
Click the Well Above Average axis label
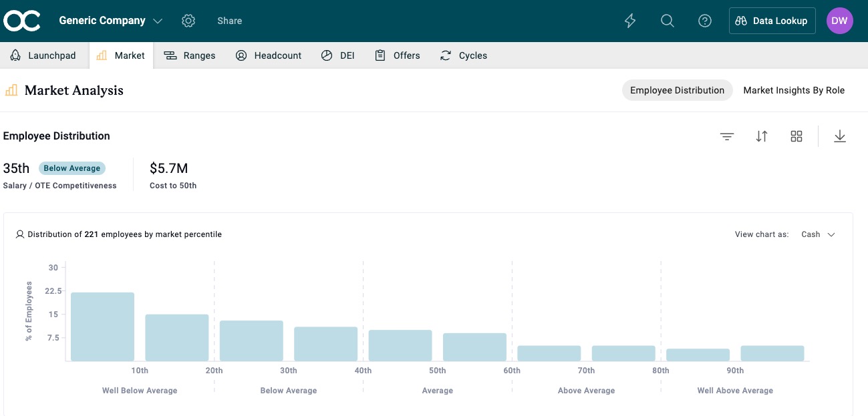coord(735,391)
